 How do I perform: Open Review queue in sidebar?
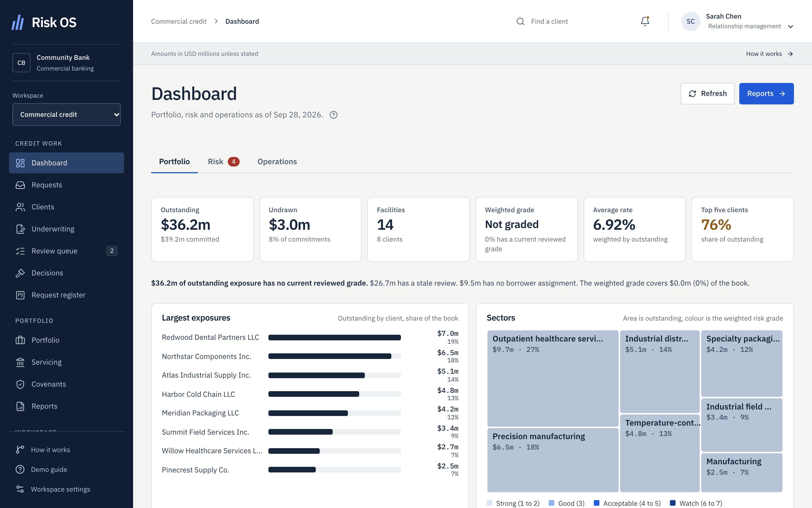pos(67,251)
